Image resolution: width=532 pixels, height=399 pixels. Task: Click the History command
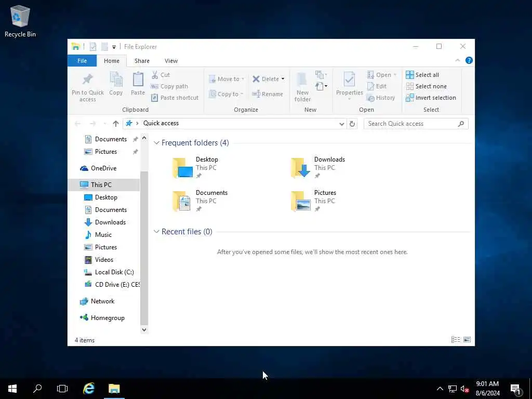click(x=381, y=98)
